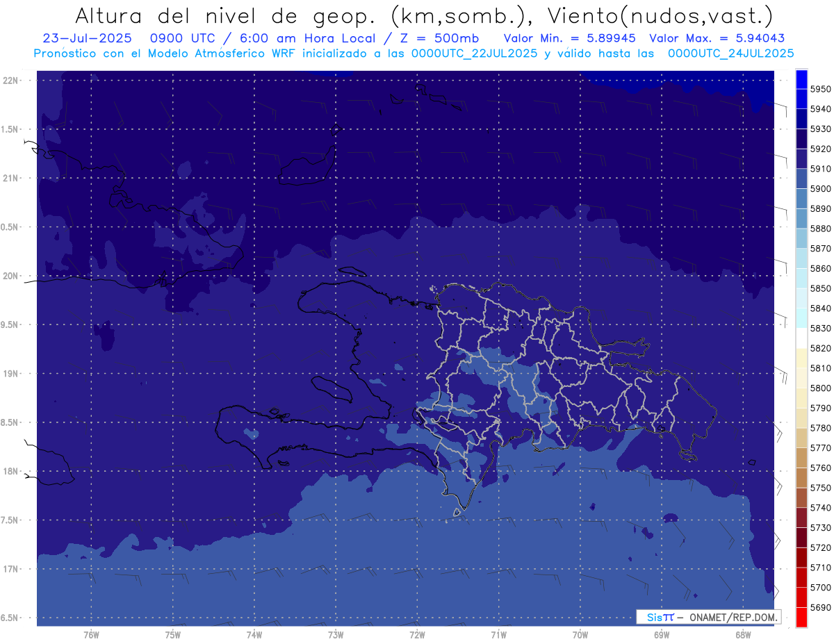
Task: Click the '8.5N' latitude axis label
Action: click(10, 422)
